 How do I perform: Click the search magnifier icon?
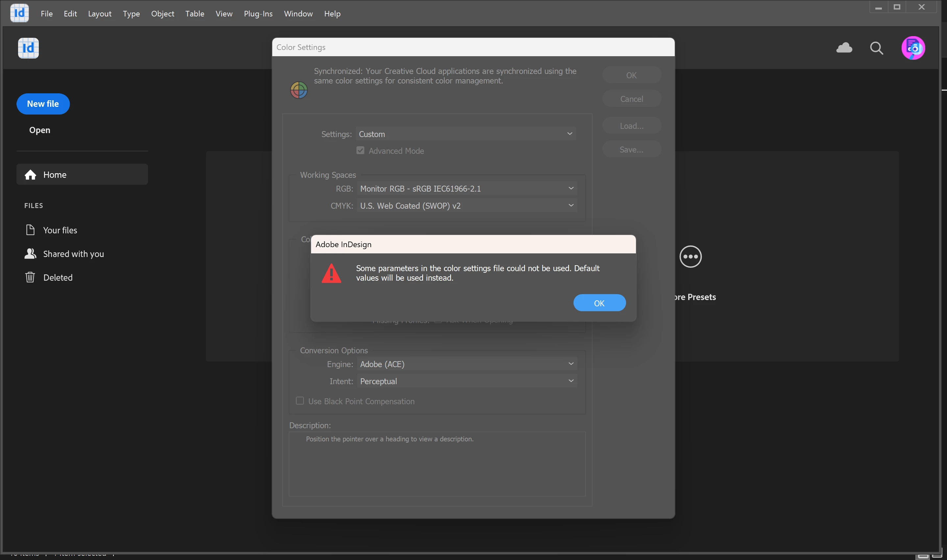coord(876,48)
